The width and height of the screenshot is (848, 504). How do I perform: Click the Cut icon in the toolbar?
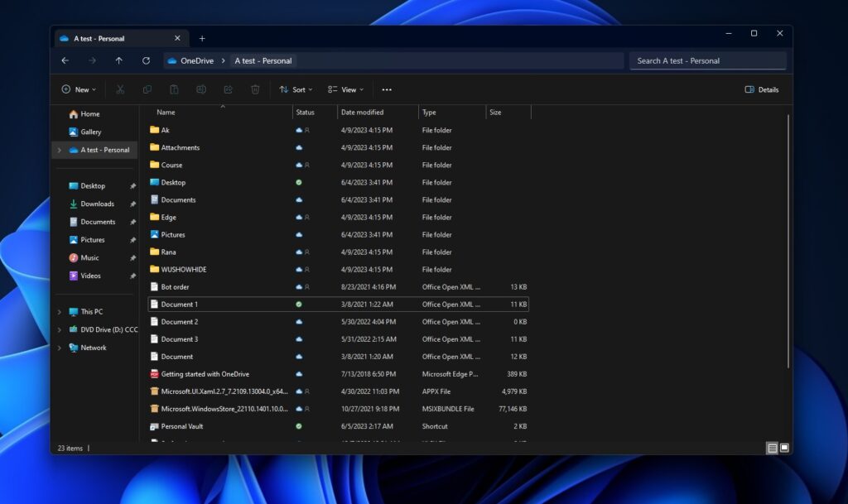120,89
